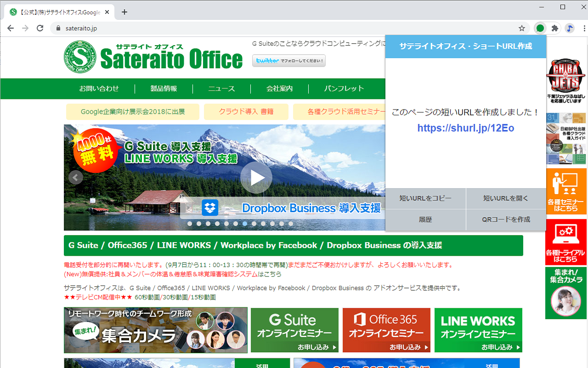
Task: Click the 60秒動画 link
Action: pyautogui.click(x=146, y=297)
